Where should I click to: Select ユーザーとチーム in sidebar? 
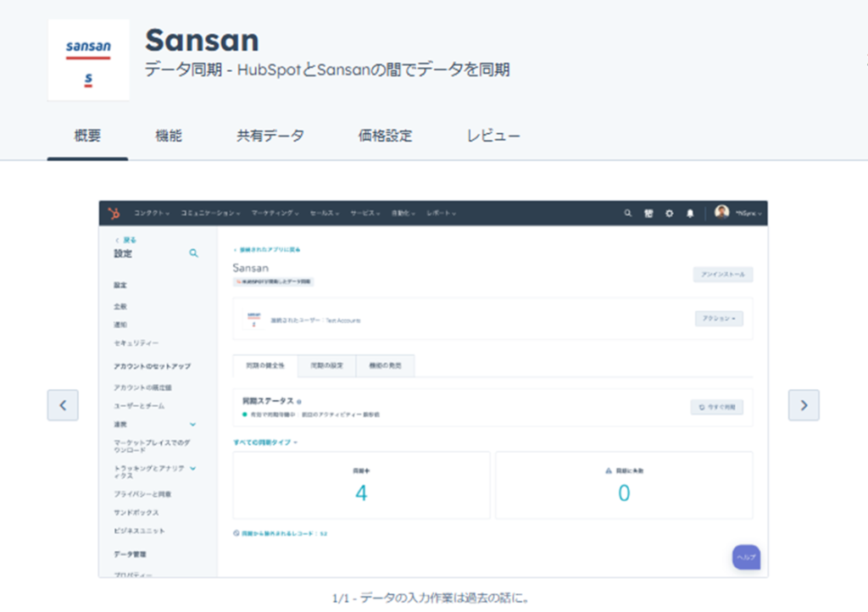coord(139,406)
